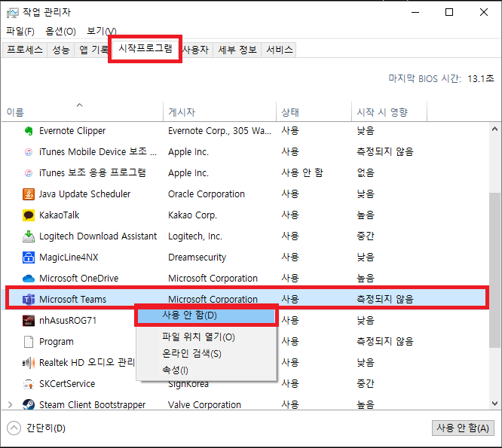This screenshot has height=448, width=502.
Task: Click the Dreamsecurity publisher cell
Action: click(197, 258)
